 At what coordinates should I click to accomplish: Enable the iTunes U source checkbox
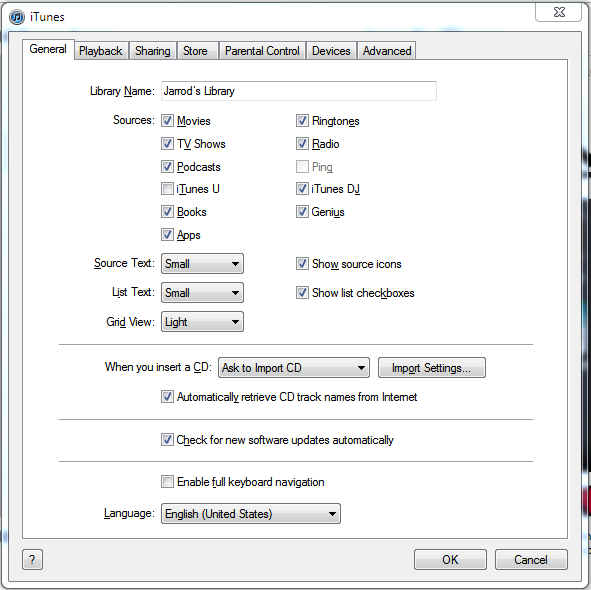coord(167,188)
